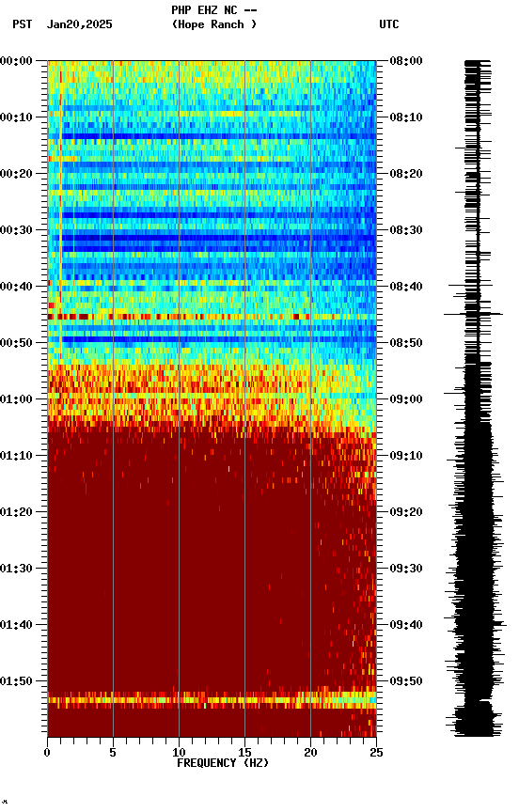Click the 5 Hz frequency tick label

(x=113, y=753)
